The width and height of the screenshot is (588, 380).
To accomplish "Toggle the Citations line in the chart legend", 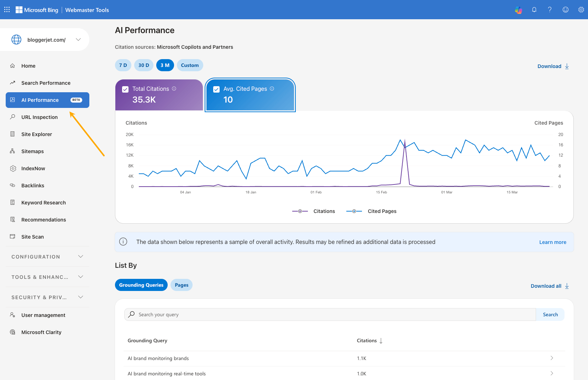I will [314, 211].
